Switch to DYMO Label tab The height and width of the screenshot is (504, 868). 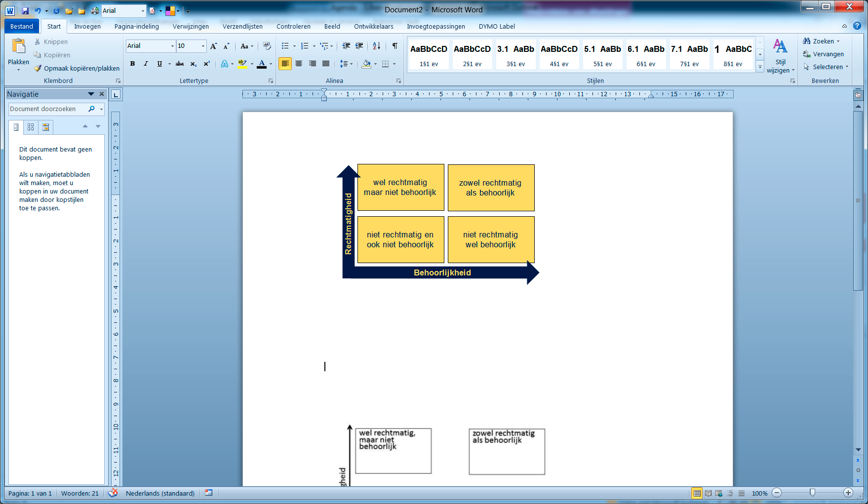pyautogui.click(x=497, y=26)
